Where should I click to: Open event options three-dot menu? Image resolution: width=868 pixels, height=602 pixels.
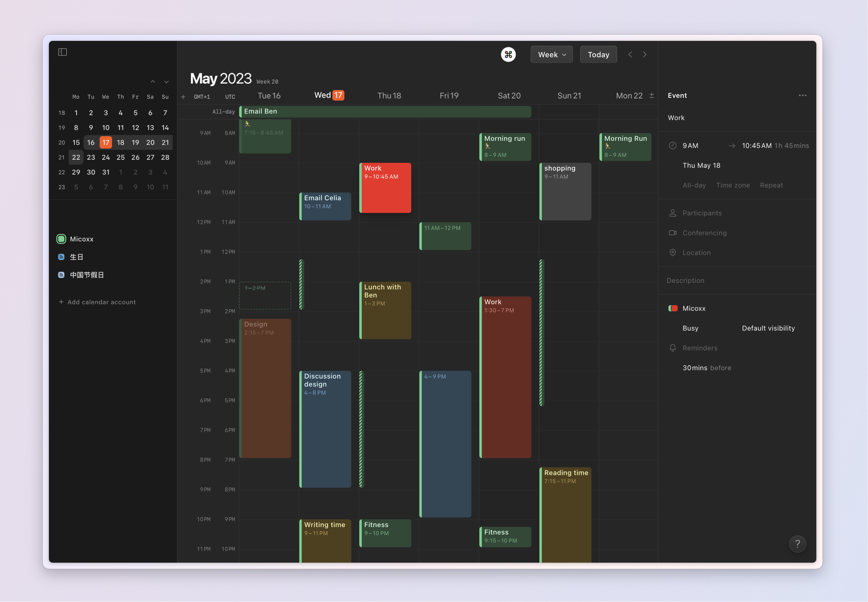[x=802, y=95]
